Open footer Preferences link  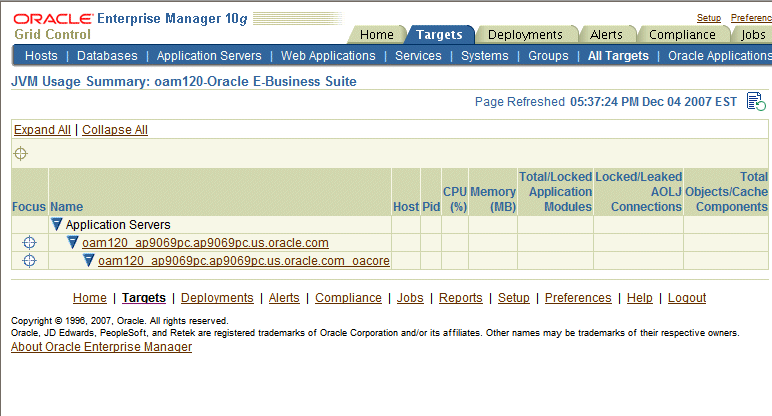(x=578, y=298)
